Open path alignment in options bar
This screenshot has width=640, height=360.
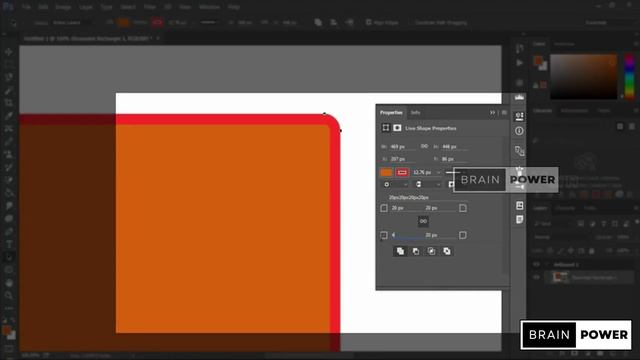point(333,22)
